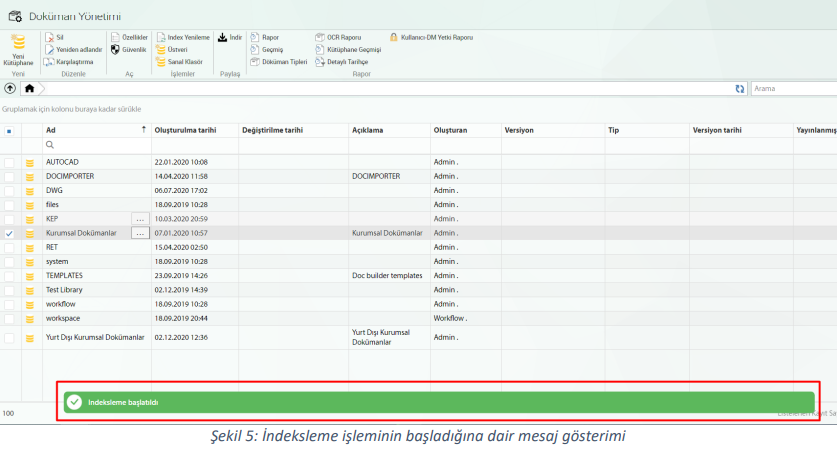Click the Yeni Kütüphane icon
Viewport: 839px width, 451px height.
[x=18, y=43]
